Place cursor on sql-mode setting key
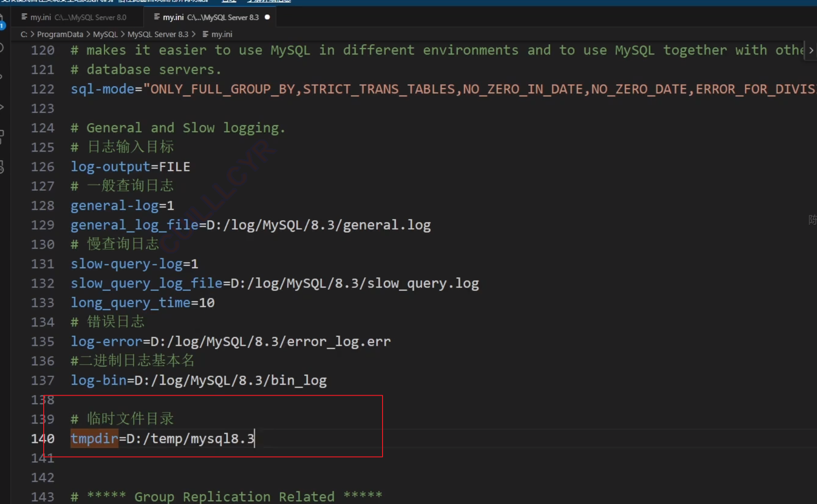Viewport: 817px width, 504px height. [102, 89]
